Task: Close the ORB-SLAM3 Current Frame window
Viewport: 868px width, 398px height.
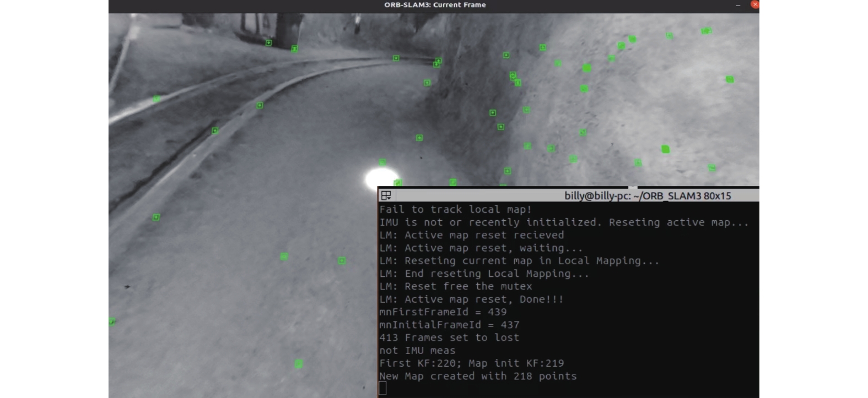Action: [754, 4]
